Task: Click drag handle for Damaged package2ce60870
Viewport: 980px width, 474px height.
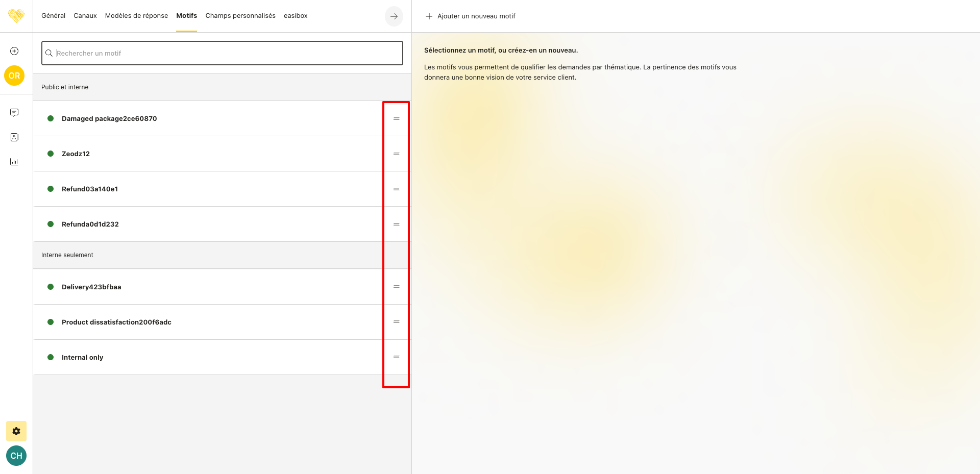Action: pos(396,119)
